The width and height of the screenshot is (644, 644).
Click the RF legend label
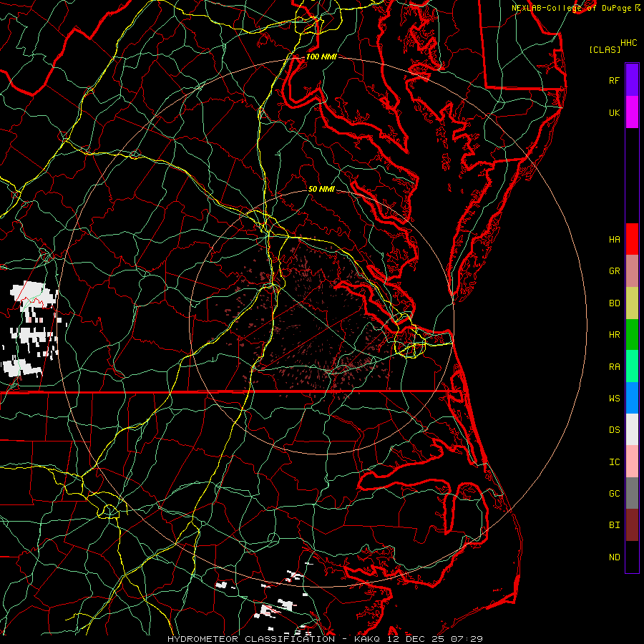click(614, 80)
